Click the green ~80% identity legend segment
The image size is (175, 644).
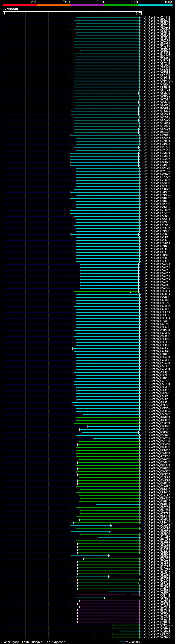click(121, 5)
